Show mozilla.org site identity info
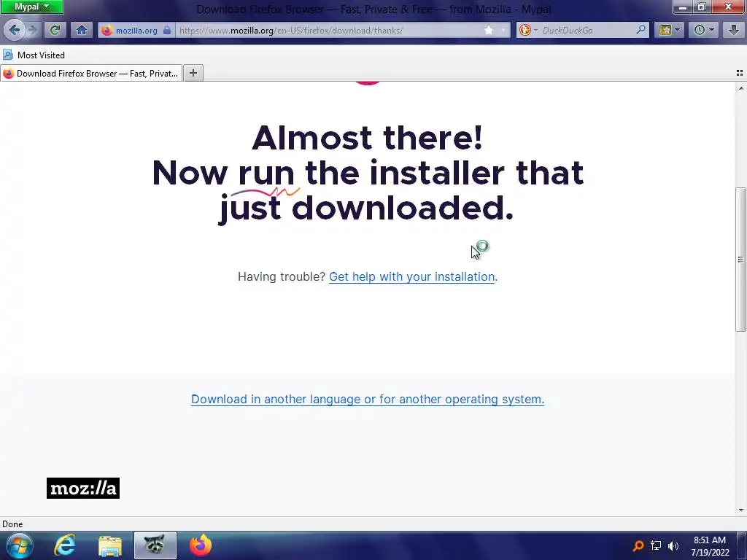The image size is (747, 560). tap(136, 31)
